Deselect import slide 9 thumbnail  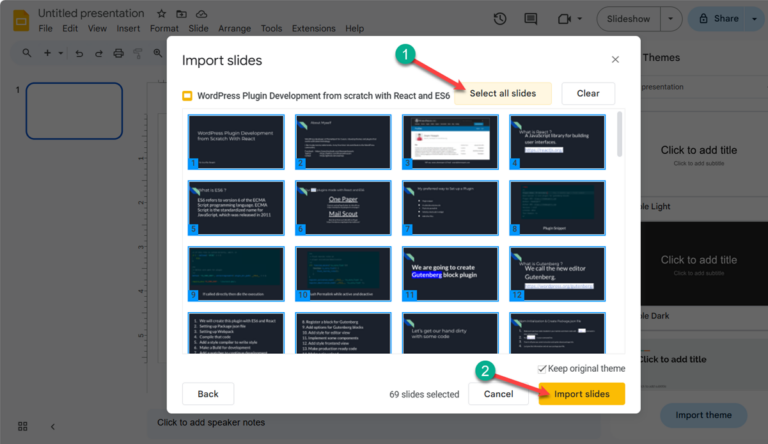coord(236,273)
